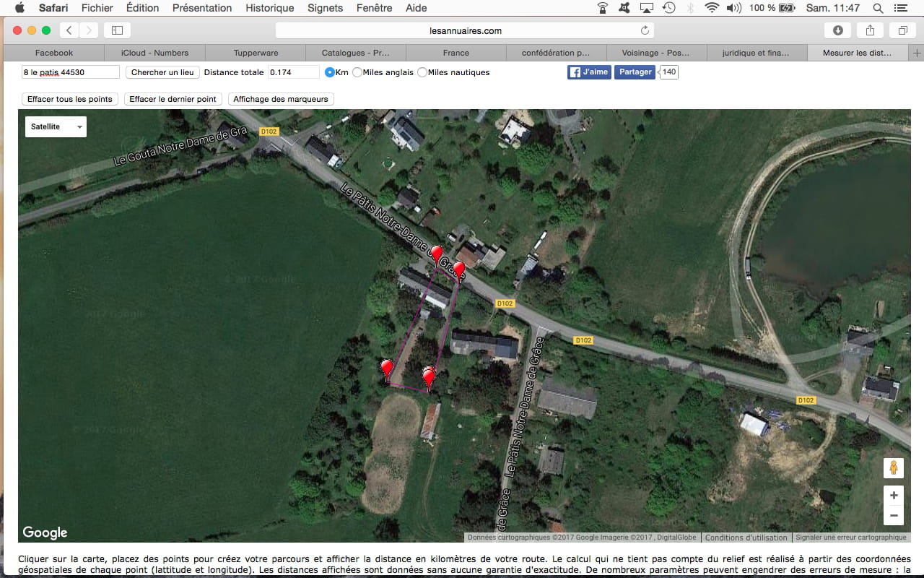924x578 pixels.
Task: Open Safari downloads list
Action: [837, 30]
